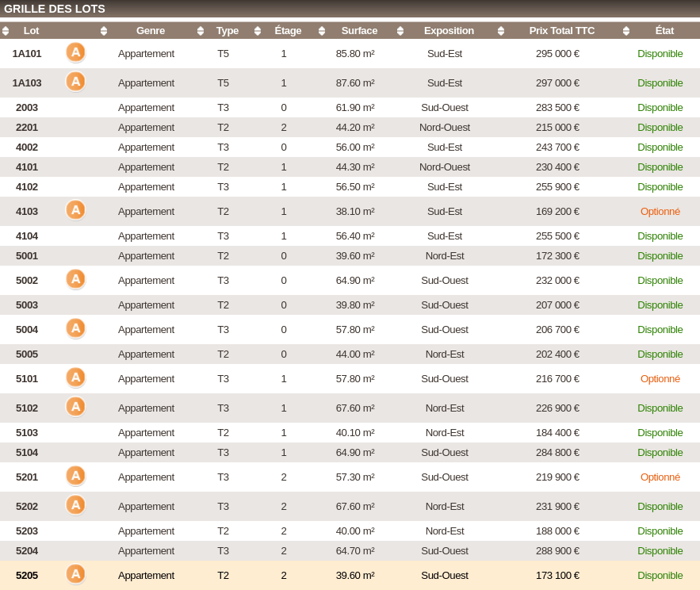Click the État column header
The height and width of the screenshot is (590, 700).
(664, 31)
